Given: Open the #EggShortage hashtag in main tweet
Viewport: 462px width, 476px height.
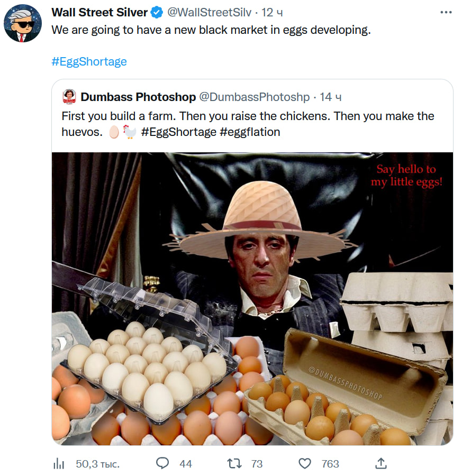Looking at the screenshot, I should (89, 61).
